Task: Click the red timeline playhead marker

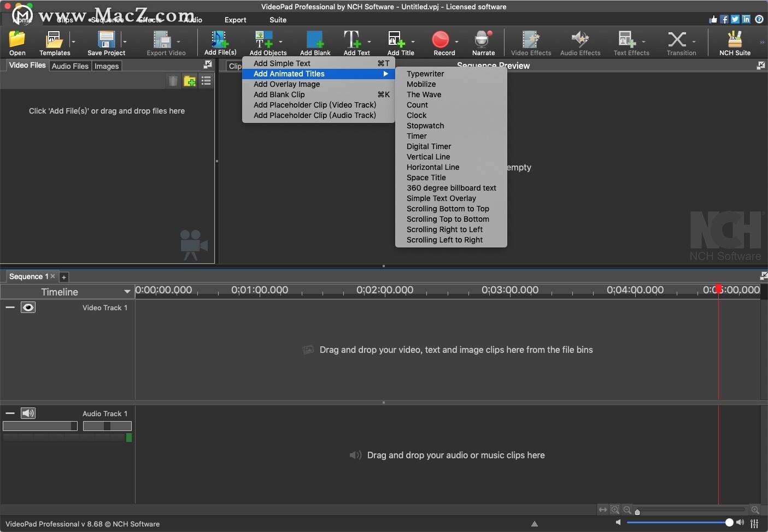Action: (x=718, y=289)
